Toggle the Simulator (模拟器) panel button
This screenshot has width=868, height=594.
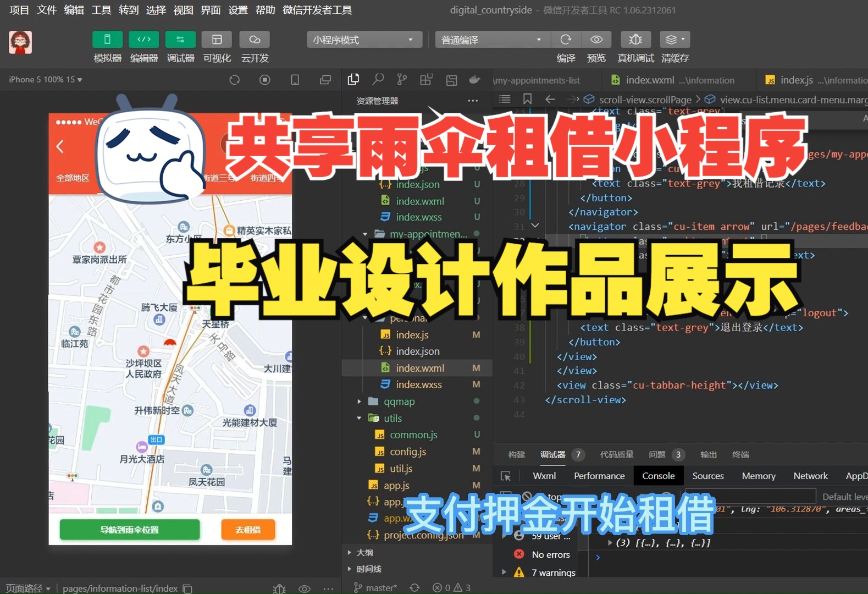click(107, 40)
